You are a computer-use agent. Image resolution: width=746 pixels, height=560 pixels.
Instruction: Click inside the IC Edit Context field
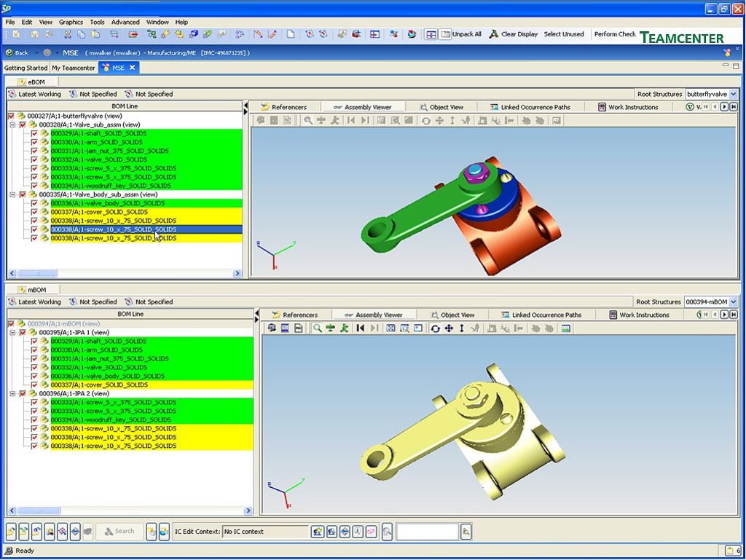click(266, 532)
